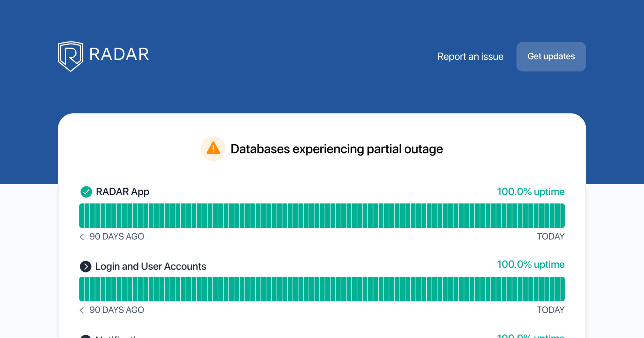Viewport: 644px width, 338px height.
Task: Select today's bar in RADAR App uptime chart
Action: click(562, 216)
